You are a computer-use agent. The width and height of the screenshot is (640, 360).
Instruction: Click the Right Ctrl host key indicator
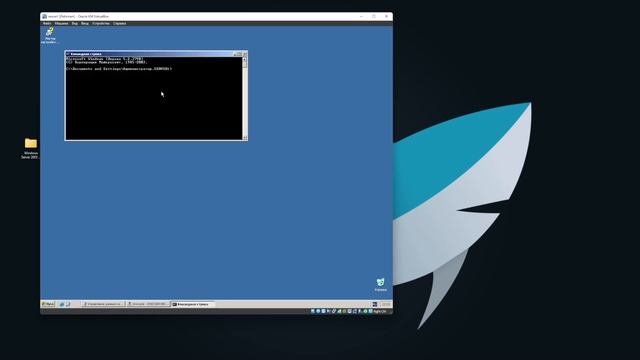[379, 311]
